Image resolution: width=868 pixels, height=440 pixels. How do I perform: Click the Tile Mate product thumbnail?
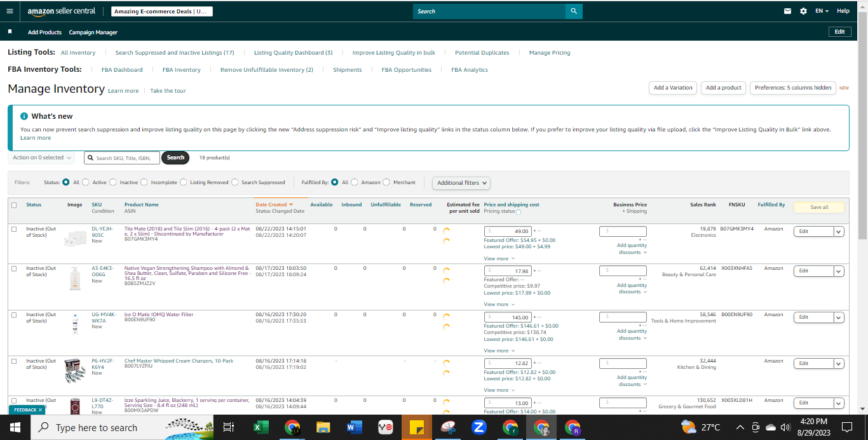pos(75,239)
